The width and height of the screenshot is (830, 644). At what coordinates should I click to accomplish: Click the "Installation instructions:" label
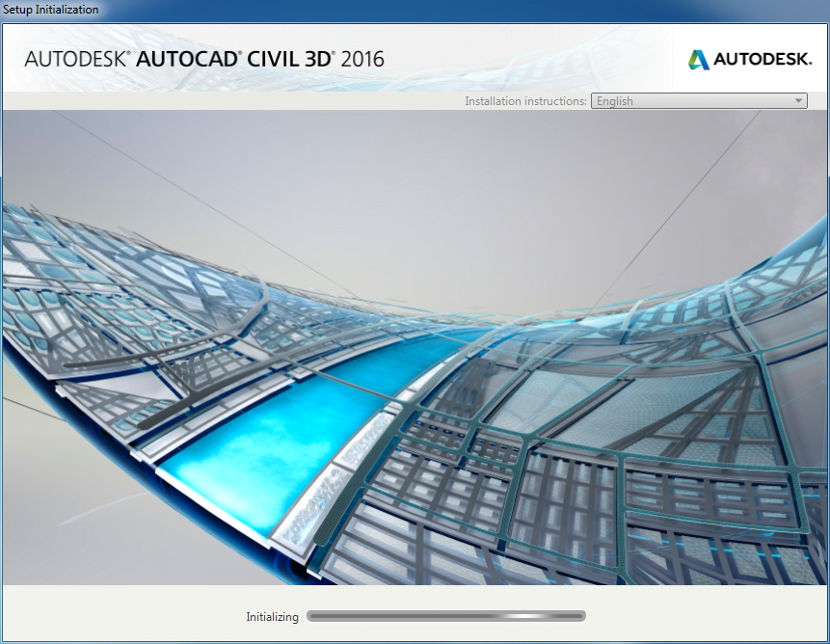(525, 101)
